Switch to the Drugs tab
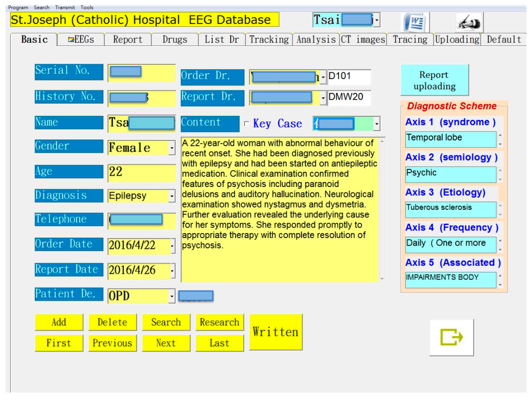Screen dimensions: 532x396 (175, 40)
